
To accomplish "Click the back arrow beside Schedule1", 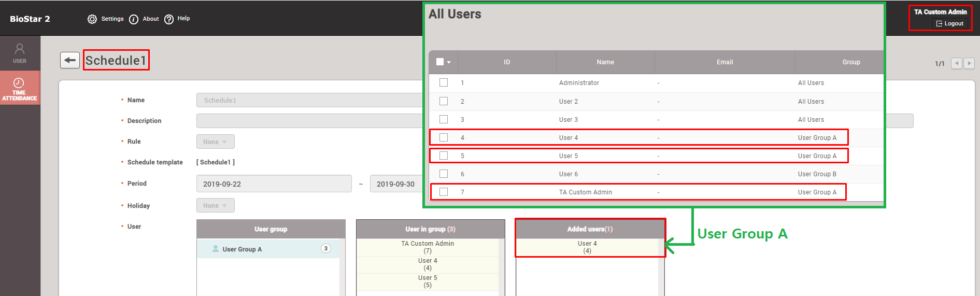I will tap(70, 60).
